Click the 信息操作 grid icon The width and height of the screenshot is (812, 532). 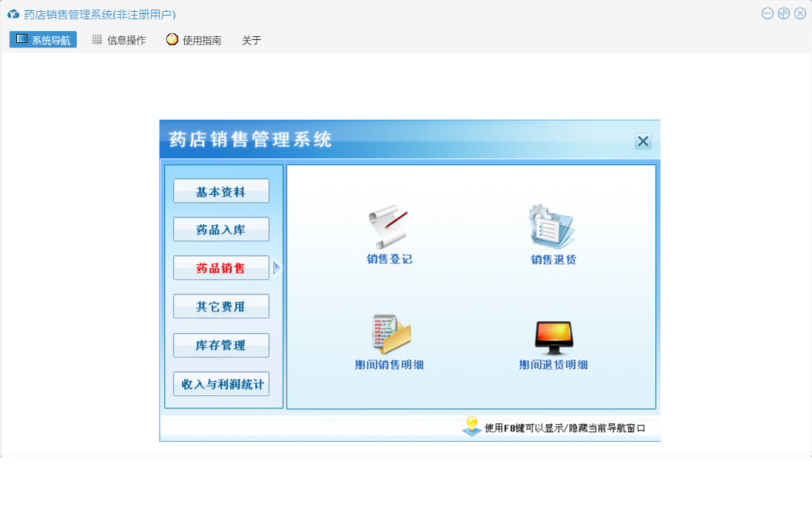click(x=97, y=39)
